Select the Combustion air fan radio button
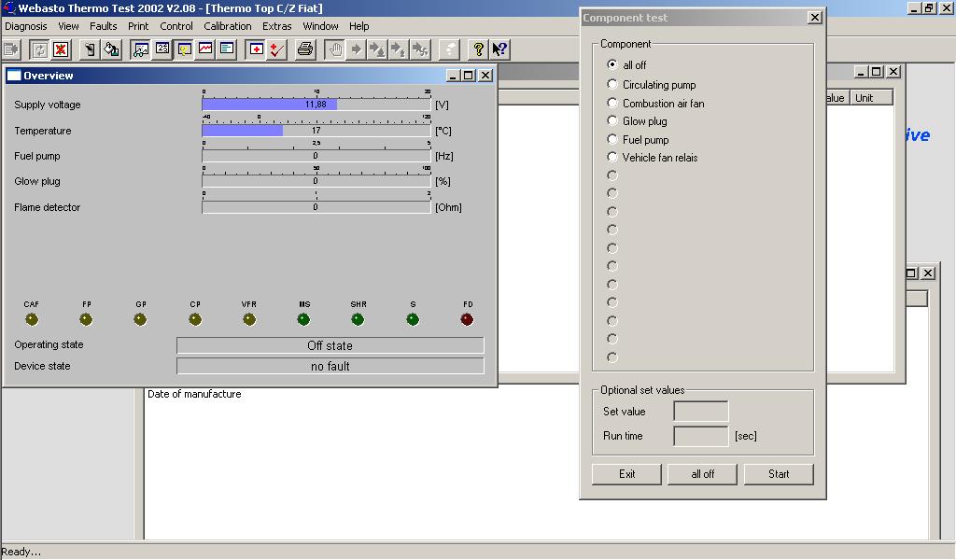This screenshot has height=560, width=956. coord(612,104)
